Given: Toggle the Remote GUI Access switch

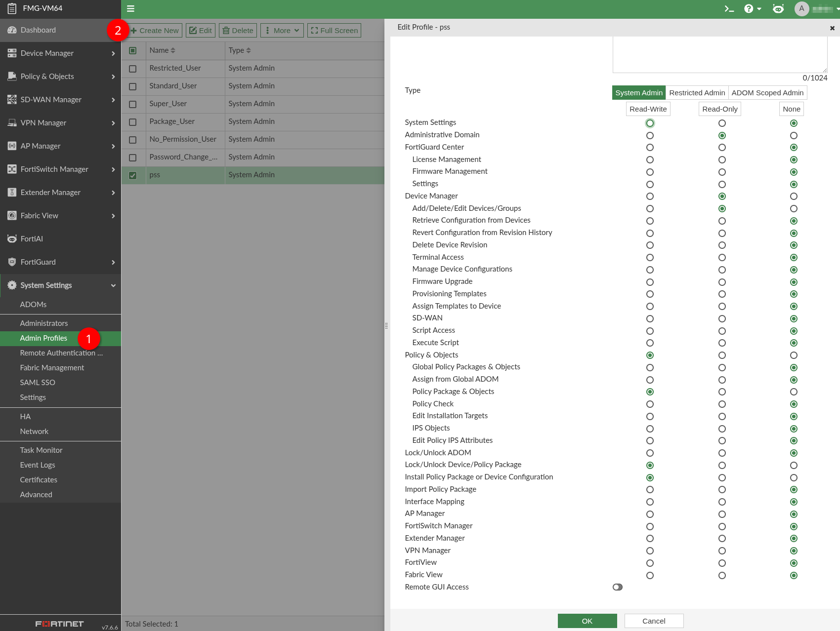Looking at the screenshot, I should coord(617,587).
